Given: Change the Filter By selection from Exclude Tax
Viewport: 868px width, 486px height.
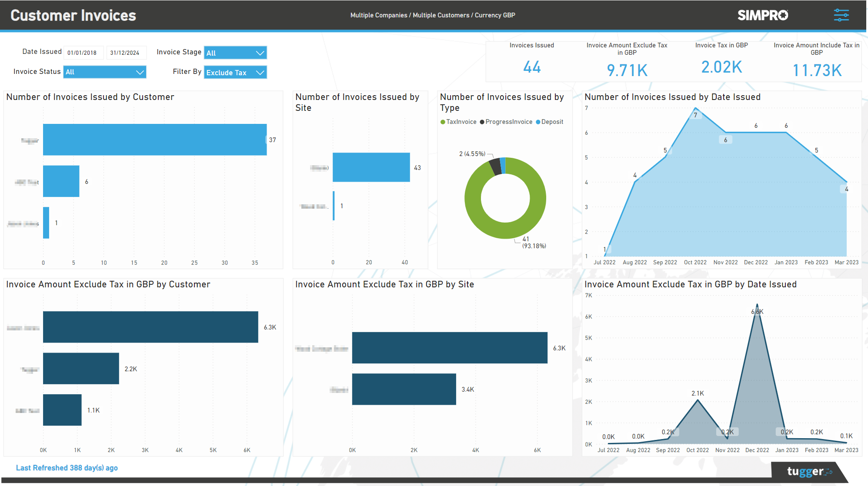Looking at the screenshot, I should click(x=235, y=72).
